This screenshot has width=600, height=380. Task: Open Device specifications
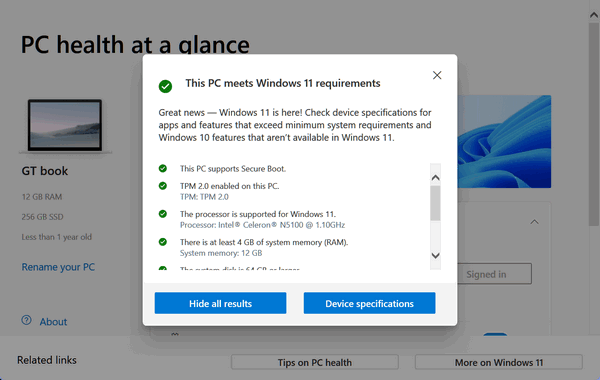click(369, 303)
